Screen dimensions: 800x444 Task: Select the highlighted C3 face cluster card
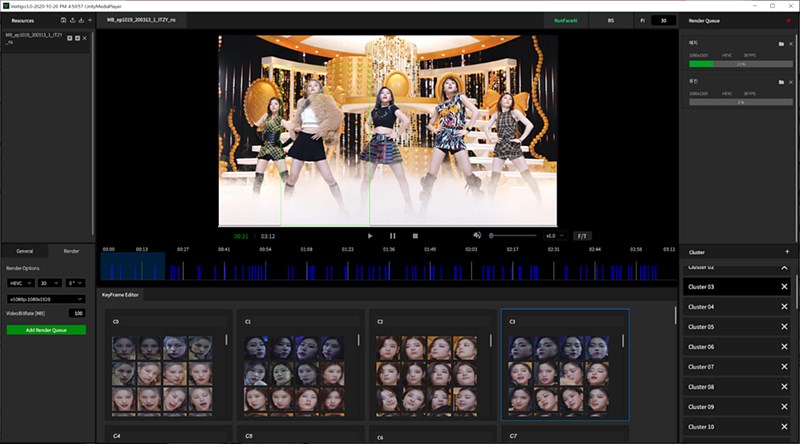coord(565,364)
